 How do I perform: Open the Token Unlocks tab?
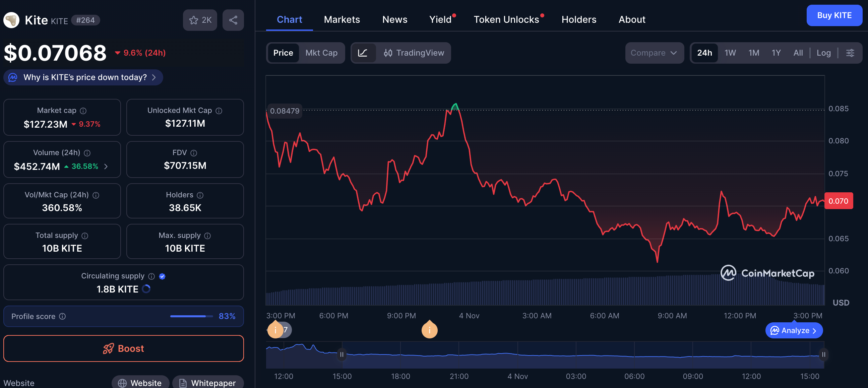tap(506, 19)
